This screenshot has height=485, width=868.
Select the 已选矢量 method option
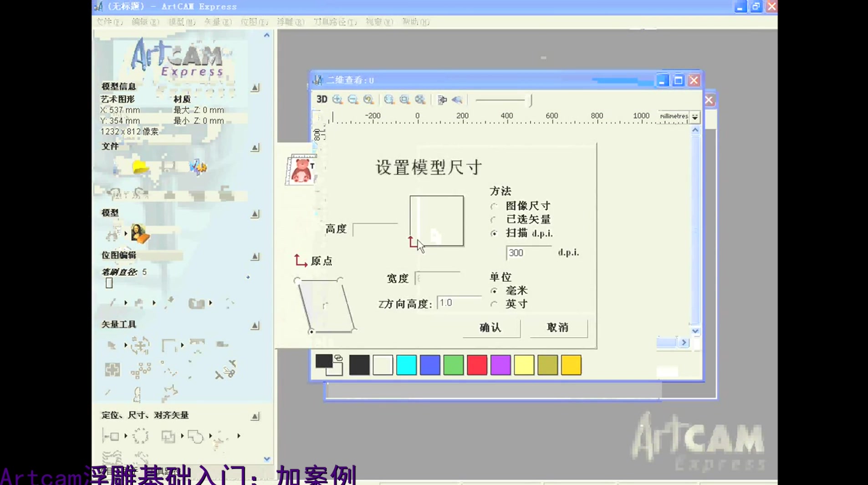(x=494, y=219)
